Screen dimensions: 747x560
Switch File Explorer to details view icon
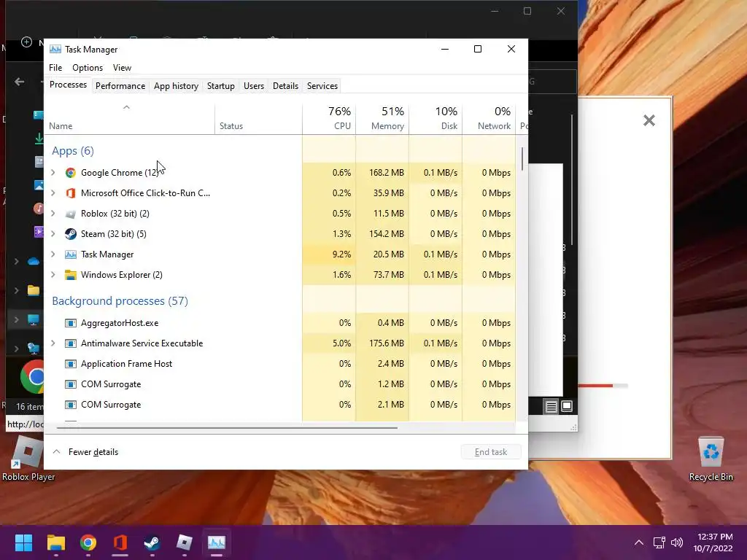tap(551, 406)
